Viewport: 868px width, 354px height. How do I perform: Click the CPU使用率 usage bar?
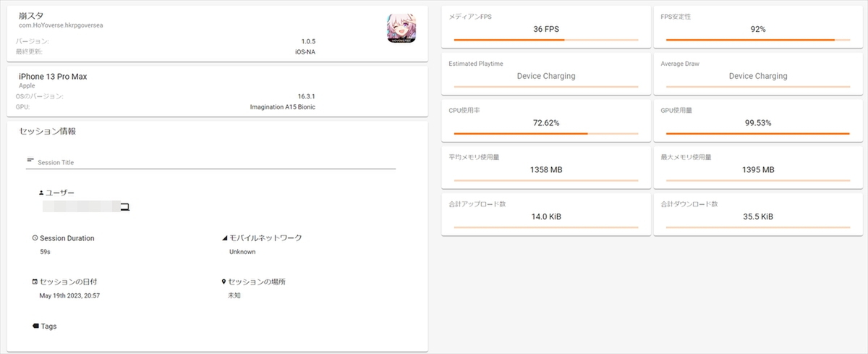pyautogui.click(x=545, y=134)
